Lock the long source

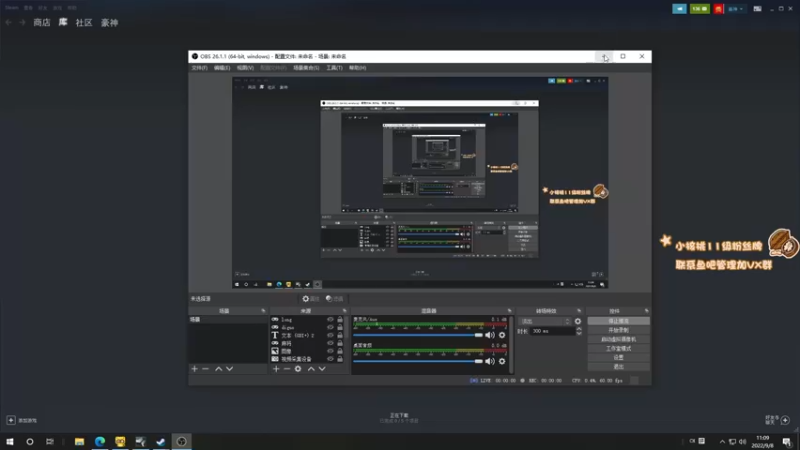pyautogui.click(x=340, y=320)
